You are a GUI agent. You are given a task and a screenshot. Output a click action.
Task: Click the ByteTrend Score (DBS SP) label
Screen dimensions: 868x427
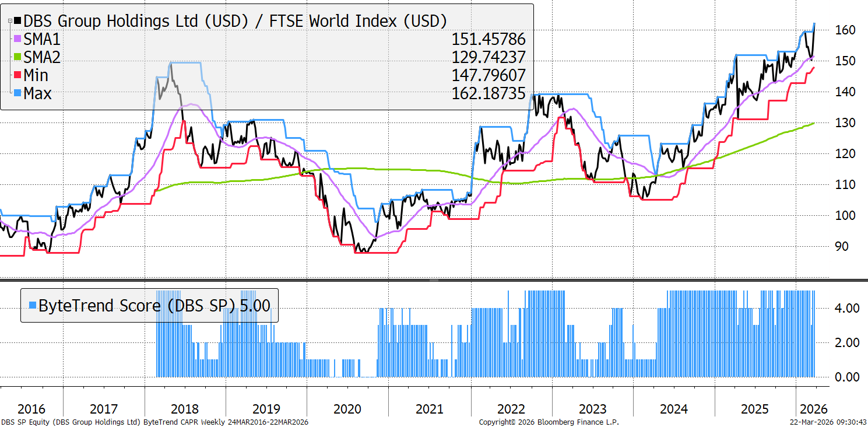[x=138, y=305]
